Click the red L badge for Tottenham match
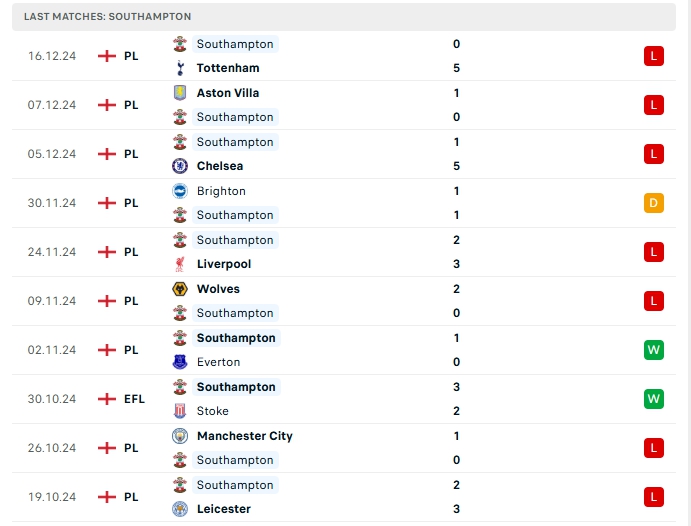 point(654,56)
